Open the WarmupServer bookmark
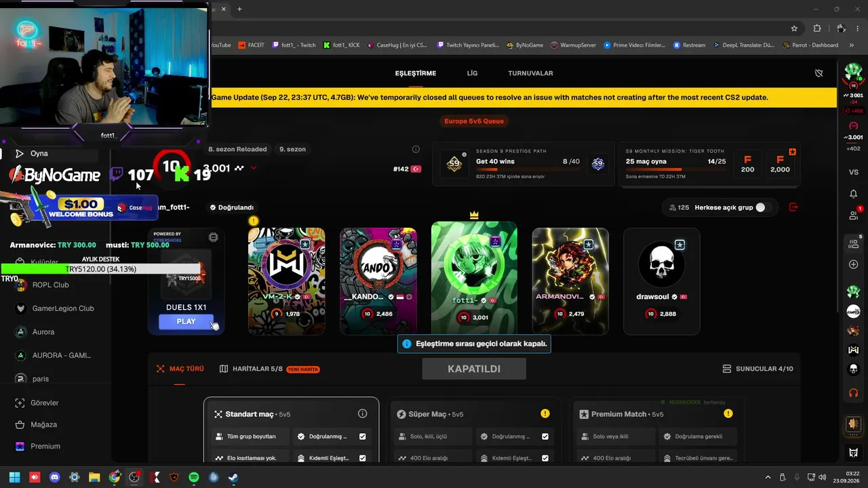This screenshot has height=488, width=868. tap(574, 45)
